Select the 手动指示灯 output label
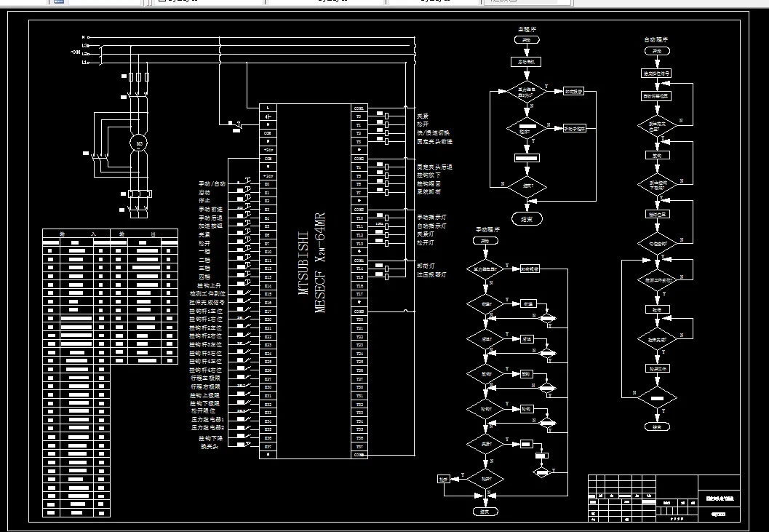This screenshot has height=532, width=769. (x=431, y=217)
